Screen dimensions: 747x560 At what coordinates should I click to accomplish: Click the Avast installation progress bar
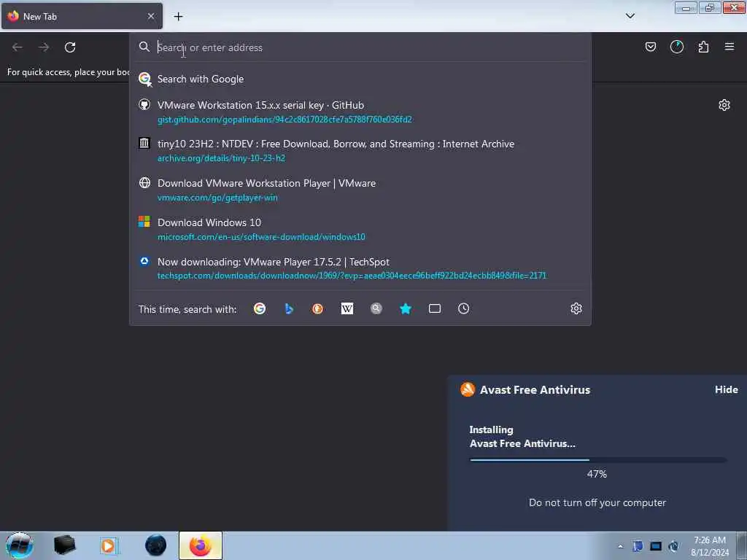(x=598, y=460)
